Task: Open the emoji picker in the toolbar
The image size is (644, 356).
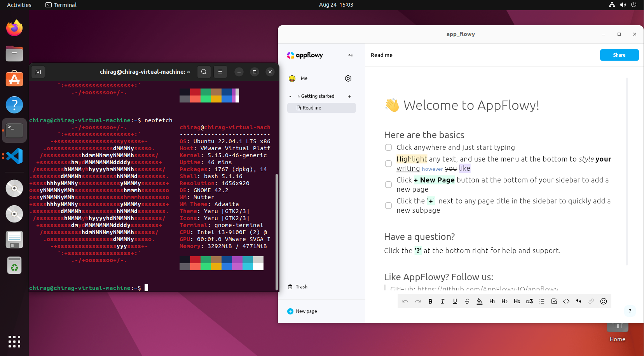Action: (x=604, y=301)
